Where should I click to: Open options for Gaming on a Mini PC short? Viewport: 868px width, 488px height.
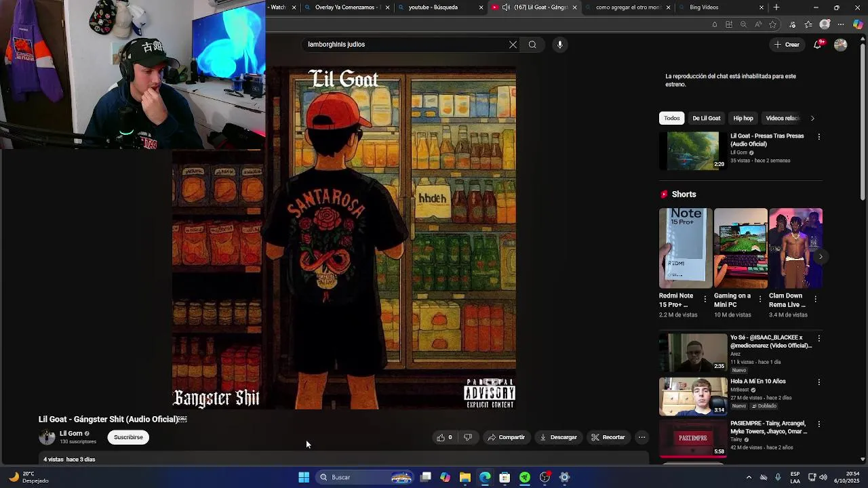(x=760, y=299)
